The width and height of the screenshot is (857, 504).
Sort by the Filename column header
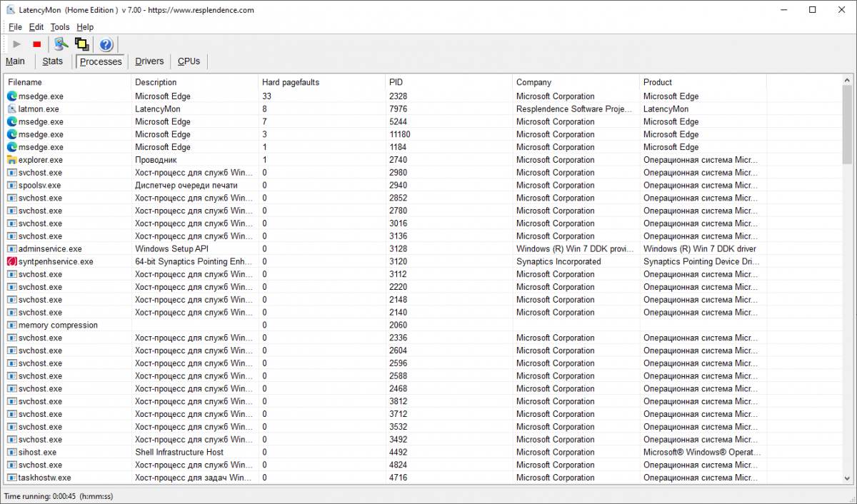(x=68, y=82)
